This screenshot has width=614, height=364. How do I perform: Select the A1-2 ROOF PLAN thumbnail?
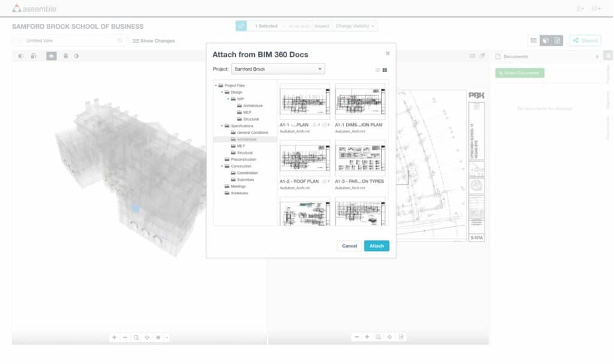(x=305, y=158)
